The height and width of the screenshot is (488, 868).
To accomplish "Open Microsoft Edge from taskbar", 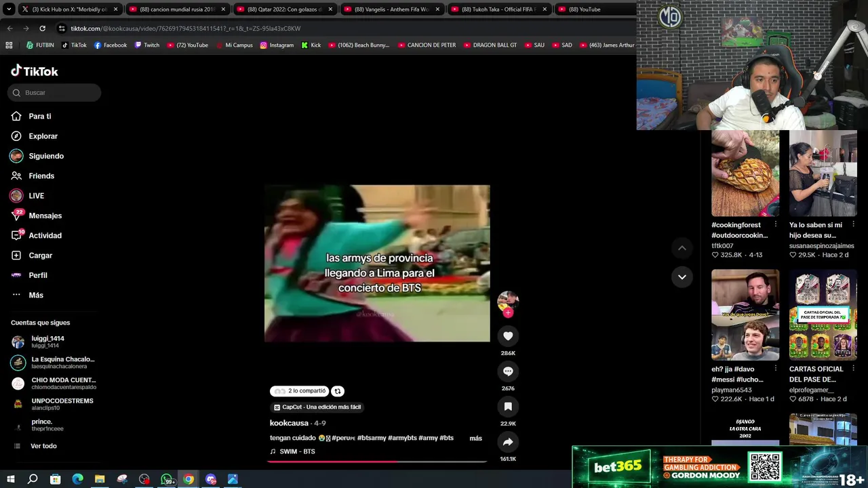I will pyautogui.click(x=78, y=479).
